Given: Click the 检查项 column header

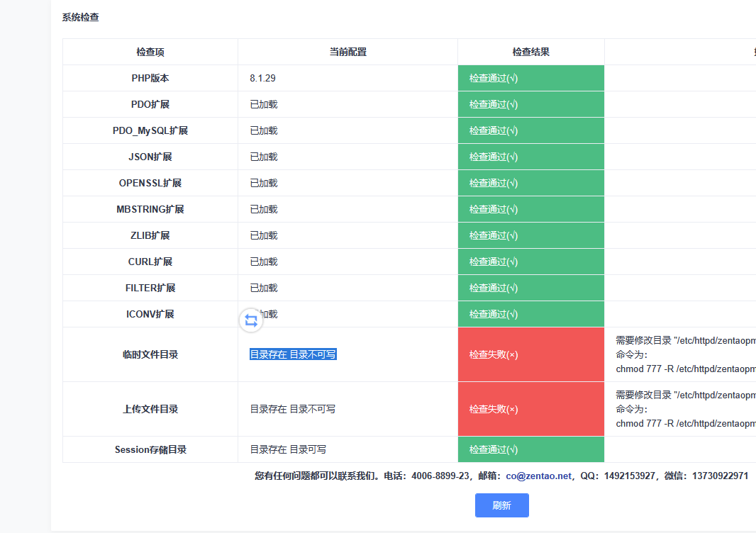Looking at the screenshot, I should (x=150, y=52).
